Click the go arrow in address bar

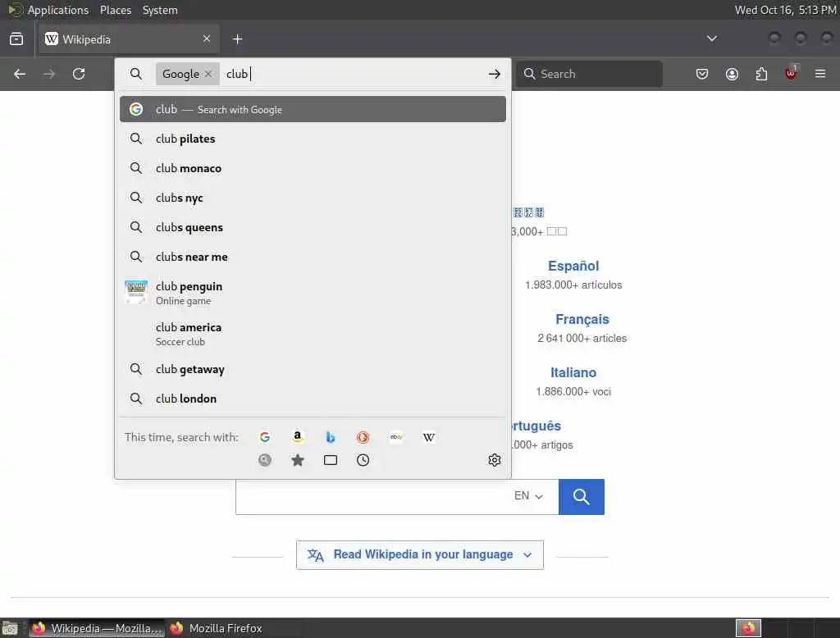point(495,74)
